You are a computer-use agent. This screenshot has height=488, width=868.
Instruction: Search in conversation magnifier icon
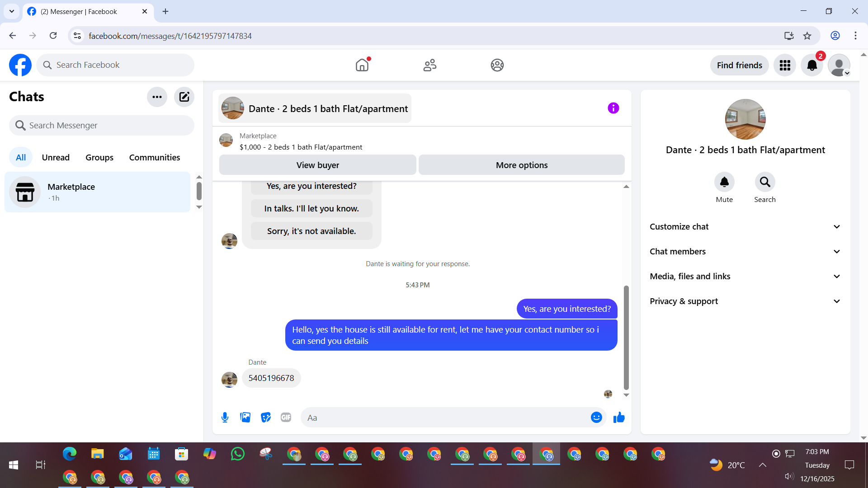[x=765, y=182]
